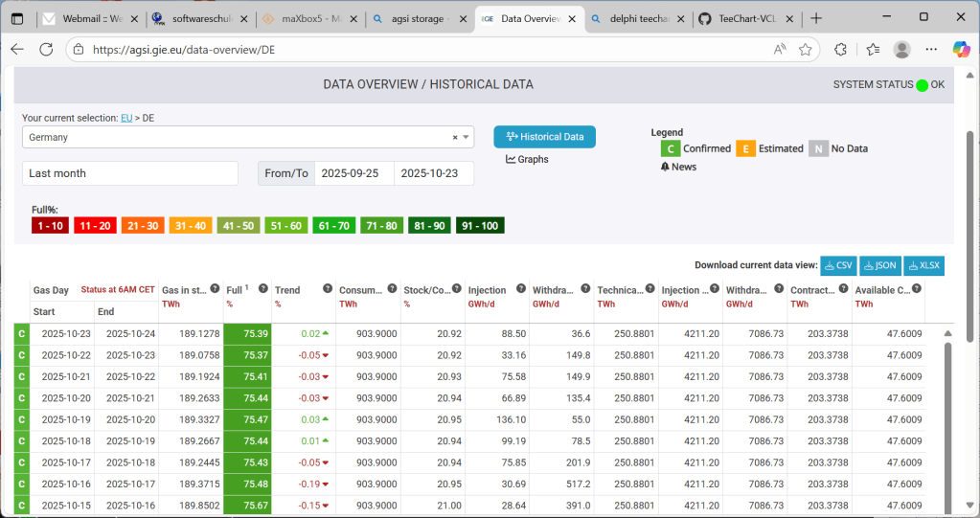
Task: Click help icon beside Trend column
Action: coord(328,288)
